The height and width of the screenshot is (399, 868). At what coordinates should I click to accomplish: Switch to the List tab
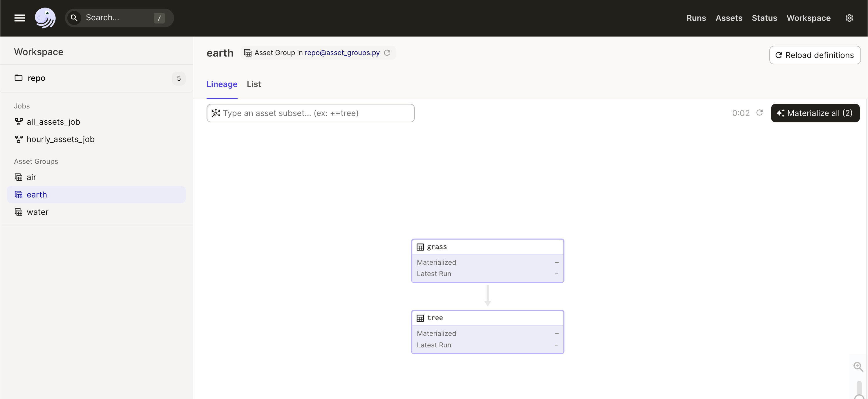click(x=254, y=84)
